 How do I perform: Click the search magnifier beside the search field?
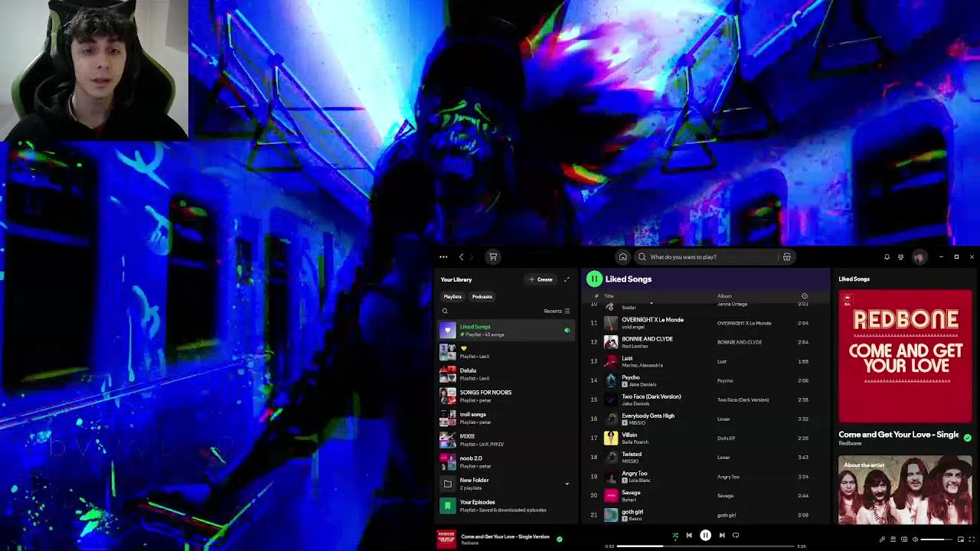(x=642, y=257)
